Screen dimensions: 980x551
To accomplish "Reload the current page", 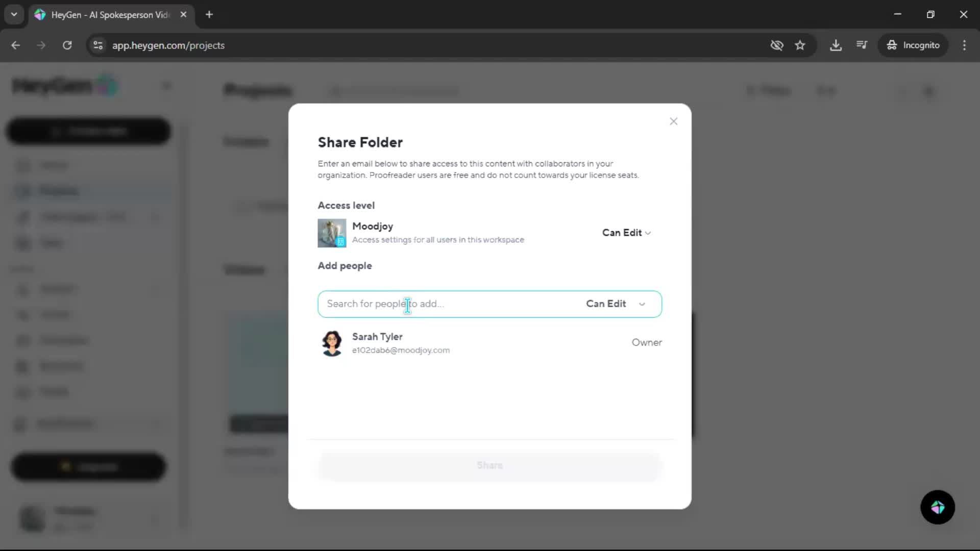I will tap(67, 45).
